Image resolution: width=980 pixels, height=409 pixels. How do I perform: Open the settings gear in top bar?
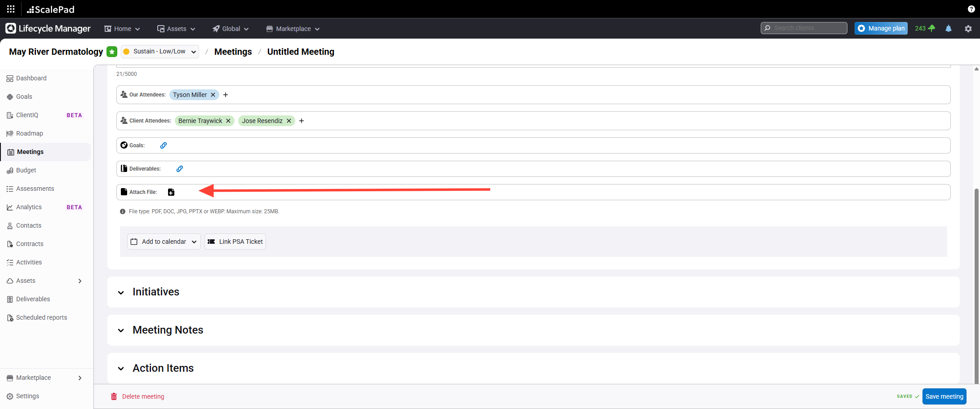968,28
